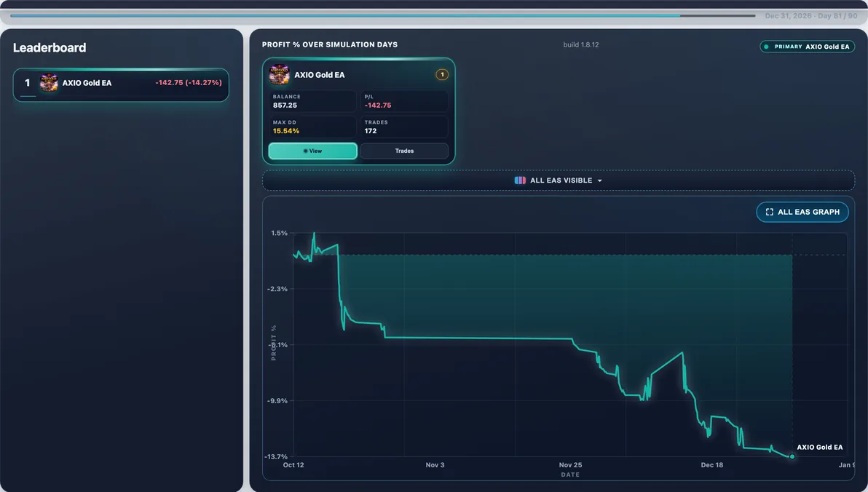Click the Balance value 857.25
This screenshot has width=868, height=492.
point(285,105)
